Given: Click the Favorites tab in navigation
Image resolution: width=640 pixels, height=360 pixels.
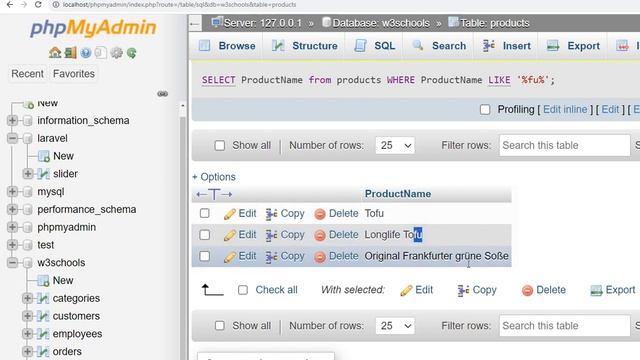Looking at the screenshot, I should 74,74.
